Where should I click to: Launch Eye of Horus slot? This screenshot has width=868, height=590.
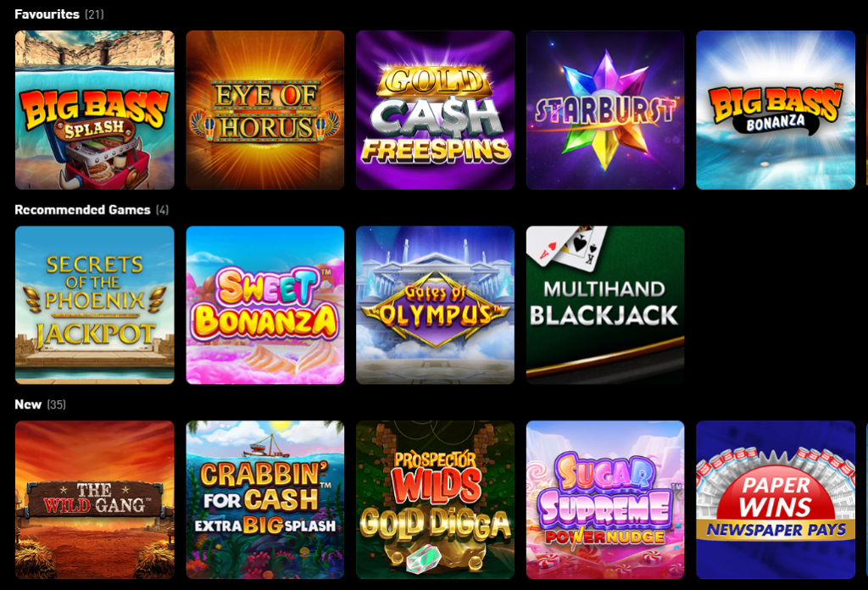265,110
